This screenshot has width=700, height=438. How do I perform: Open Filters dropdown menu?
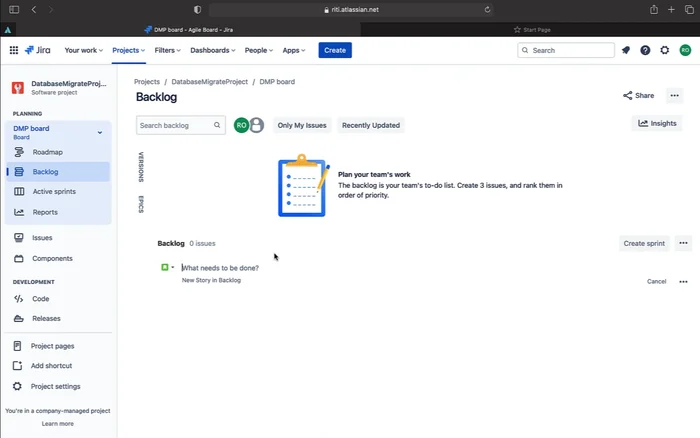[x=167, y=50]
